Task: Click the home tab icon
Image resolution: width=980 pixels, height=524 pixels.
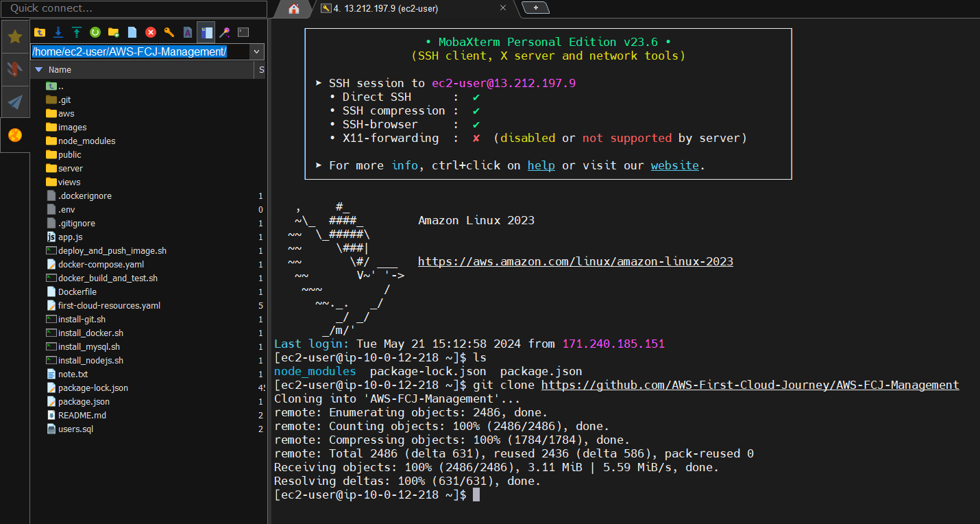Action: pyautogui.click(x=294, y=9)
